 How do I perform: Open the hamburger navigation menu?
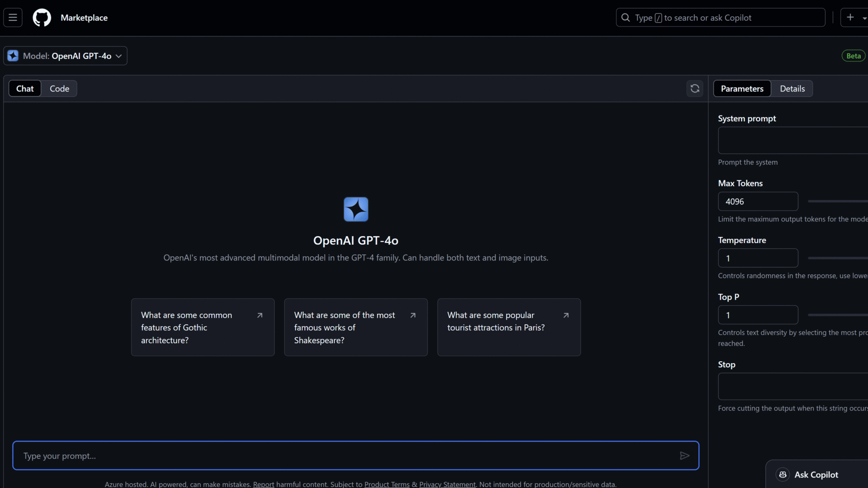tap(13, 17)
